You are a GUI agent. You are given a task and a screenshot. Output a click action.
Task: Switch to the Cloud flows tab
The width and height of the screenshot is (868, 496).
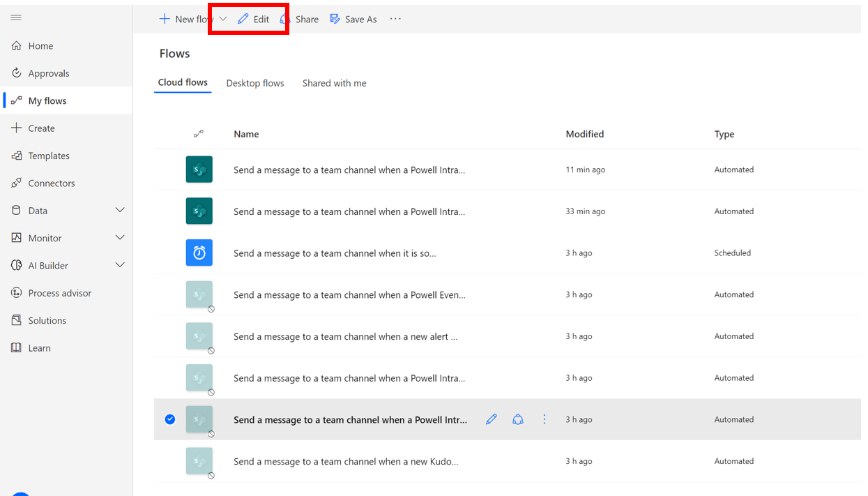(x=183, y=82)
